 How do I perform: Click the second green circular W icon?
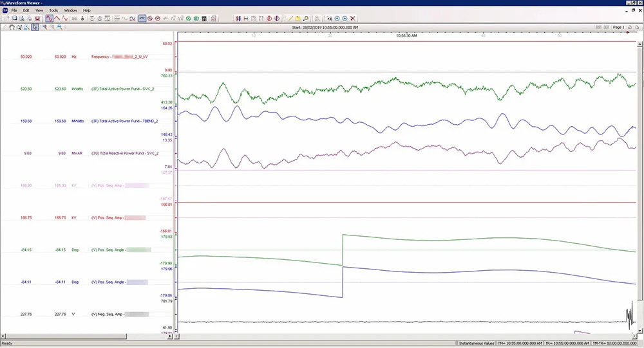196,19
